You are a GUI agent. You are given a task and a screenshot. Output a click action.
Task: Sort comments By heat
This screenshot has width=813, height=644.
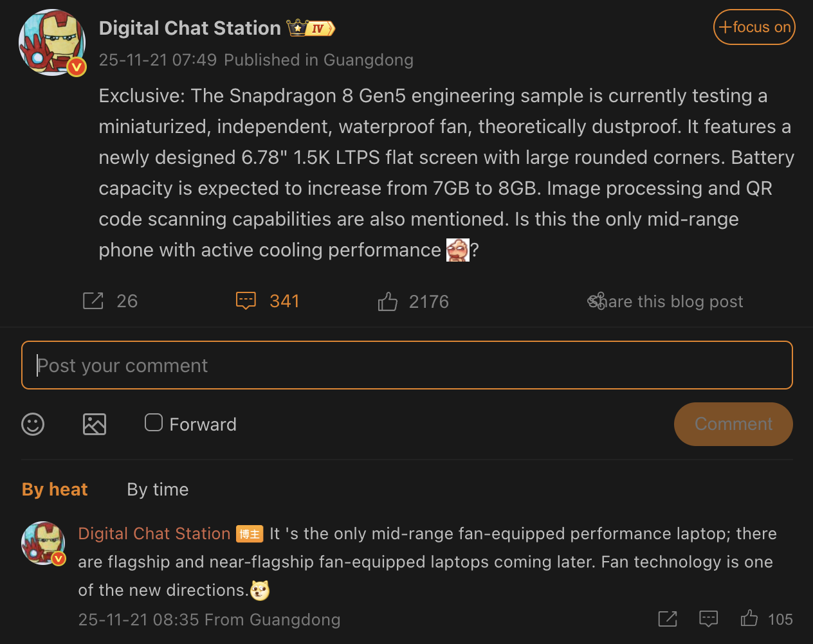55,490
